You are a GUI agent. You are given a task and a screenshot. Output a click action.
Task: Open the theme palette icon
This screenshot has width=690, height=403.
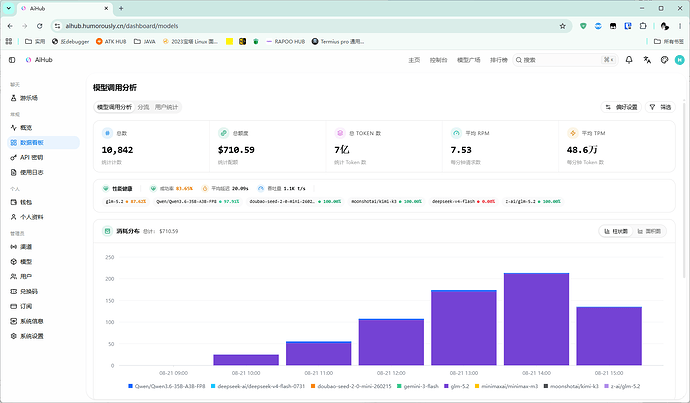click(x=664, y=60)
